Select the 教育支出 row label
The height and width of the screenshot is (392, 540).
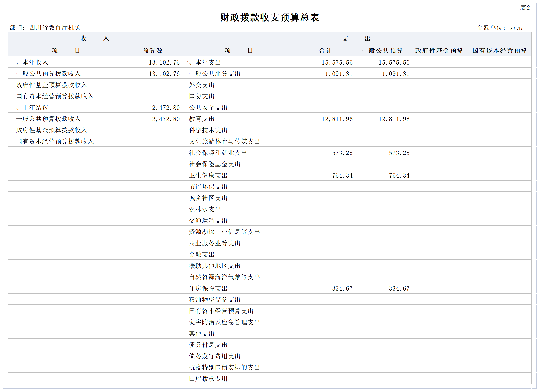(x=202, y=119)
